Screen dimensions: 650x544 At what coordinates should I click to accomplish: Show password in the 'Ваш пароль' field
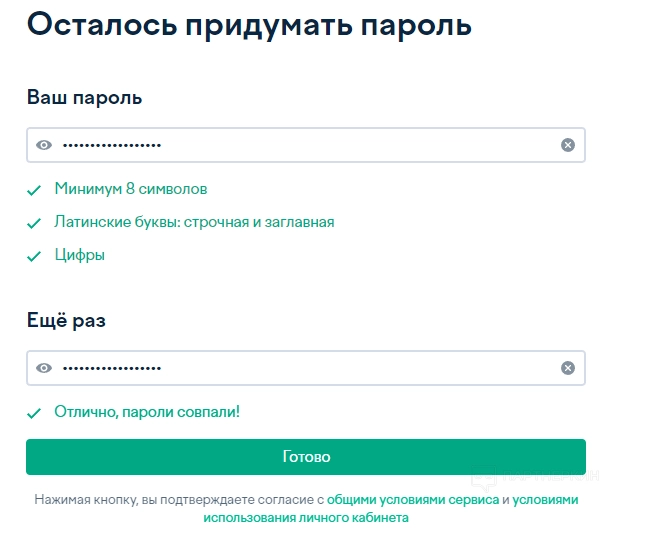pos(43,145)
